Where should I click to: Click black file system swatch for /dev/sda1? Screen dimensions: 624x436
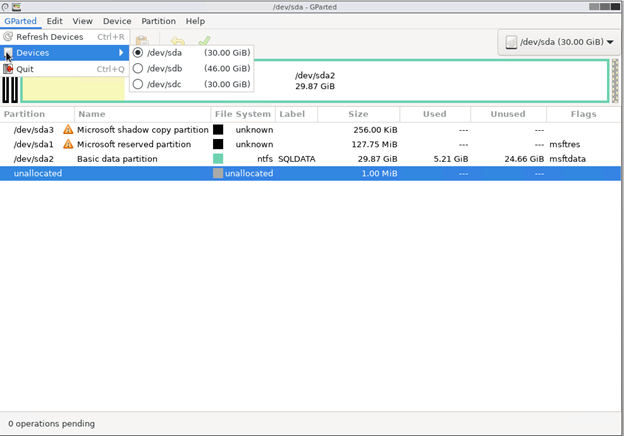218,144
